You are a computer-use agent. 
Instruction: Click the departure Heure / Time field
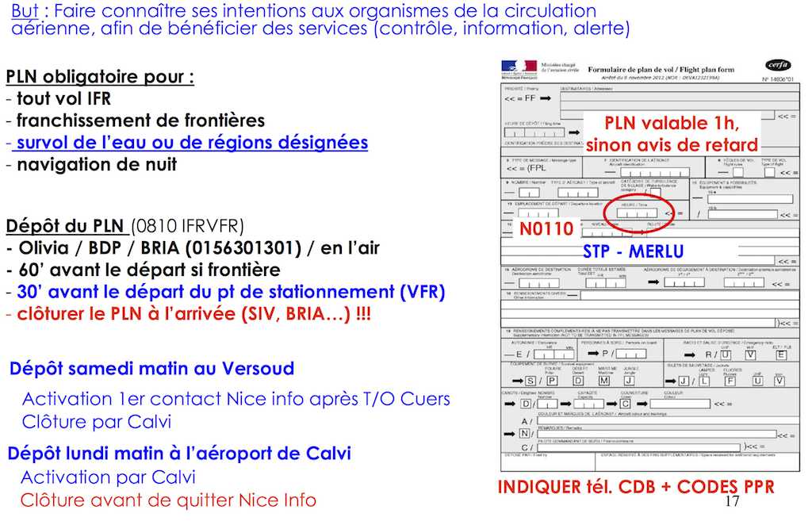[x=637, y=213]
